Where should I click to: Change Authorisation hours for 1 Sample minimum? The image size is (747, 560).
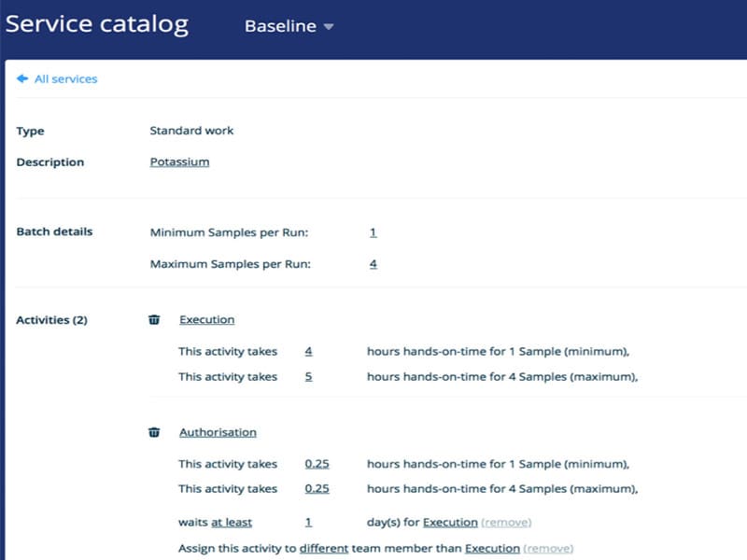[x=317, y=464]
